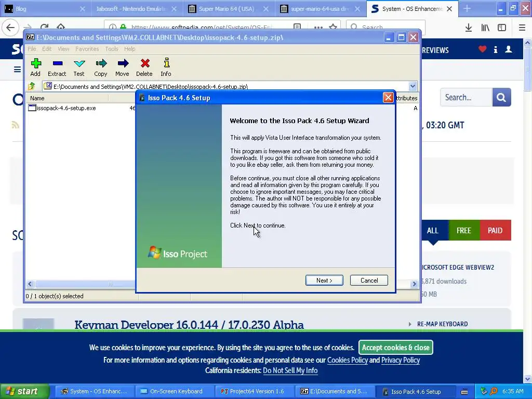Click the system tray search magnifier icon
This screenshot has width=532, height=399.
pyautogui.click(x=494, y=391)
